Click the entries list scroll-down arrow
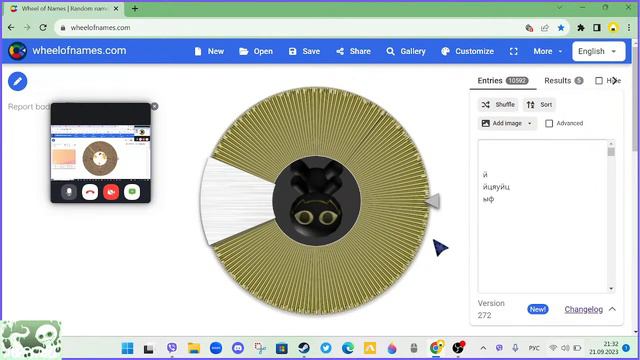The height and width of the screenshot is (360, 640). (611, 289)
